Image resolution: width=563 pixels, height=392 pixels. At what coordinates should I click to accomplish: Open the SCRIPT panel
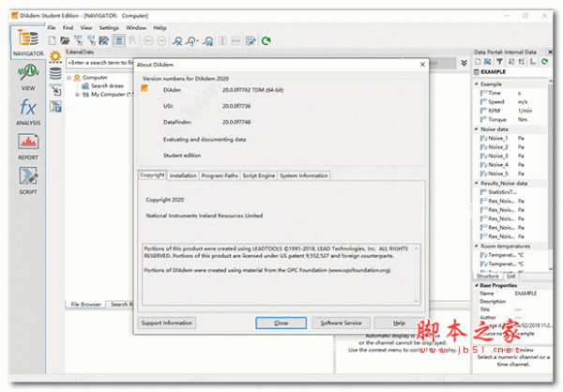[x=28, y=181]
